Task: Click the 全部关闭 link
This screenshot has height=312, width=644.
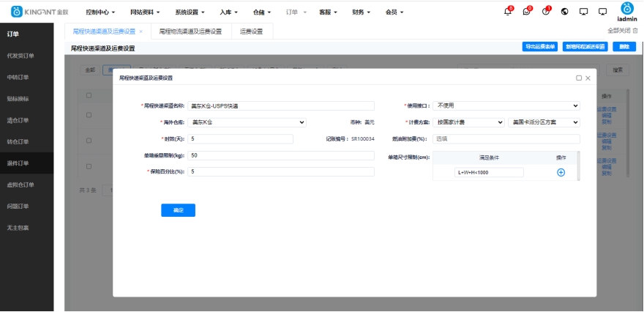Action: pos(618,31)
